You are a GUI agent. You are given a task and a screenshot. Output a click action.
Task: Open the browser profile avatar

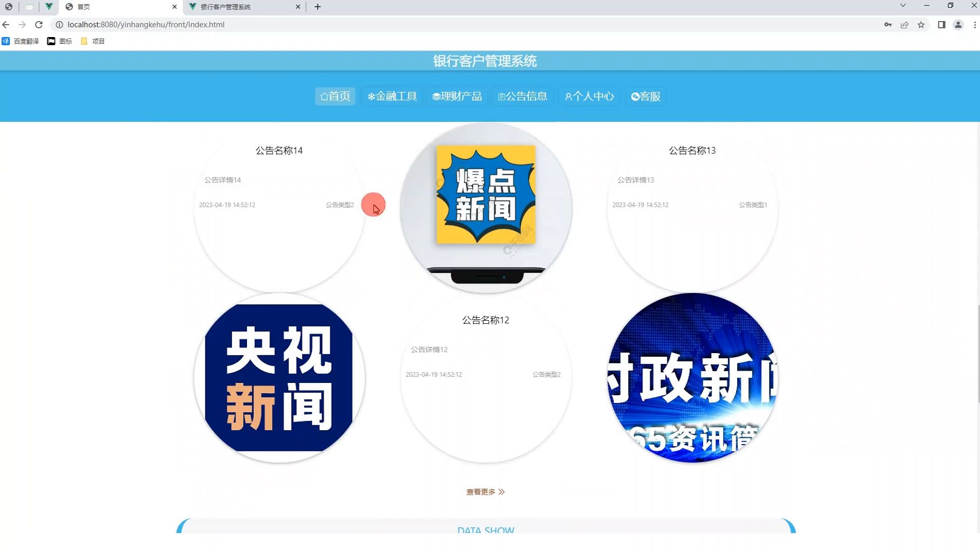coord(958,25)
